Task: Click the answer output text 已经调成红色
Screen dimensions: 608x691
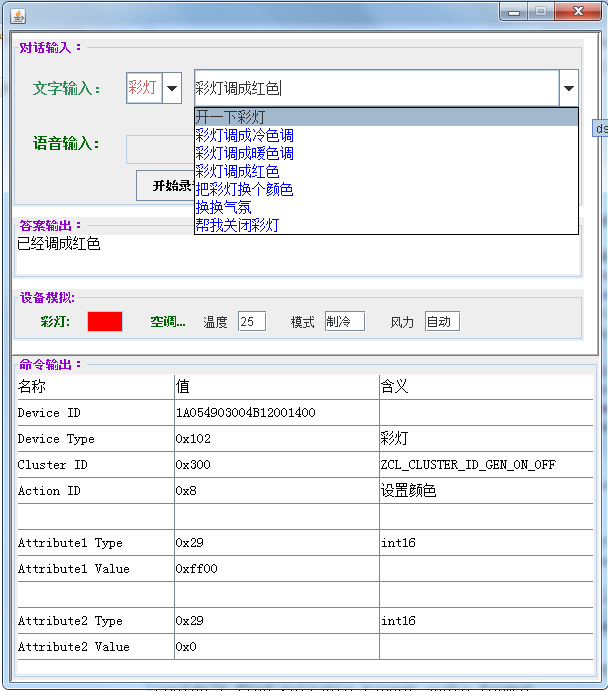Action: (59, 244)
